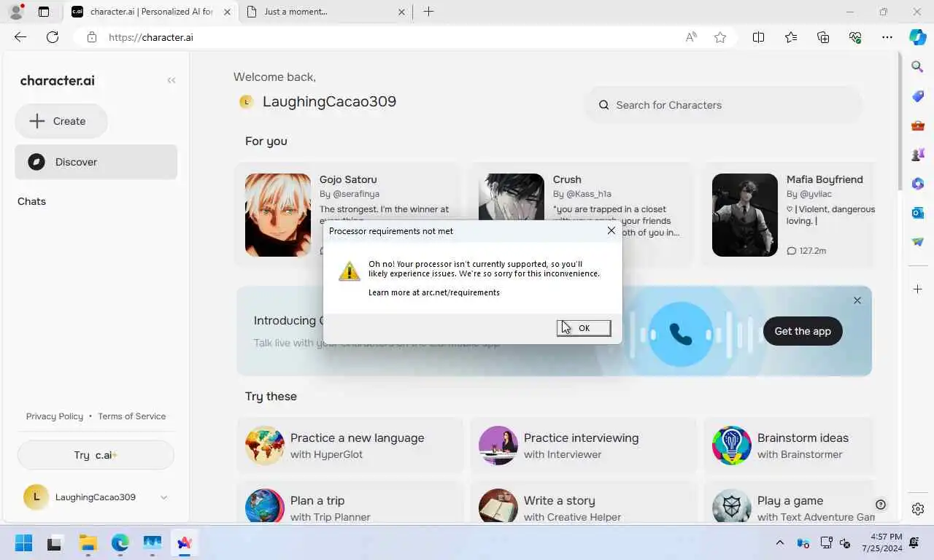934x560 pixels.
Task: Click the LaughingCacao309 welcome name
Action: [329, 101]
